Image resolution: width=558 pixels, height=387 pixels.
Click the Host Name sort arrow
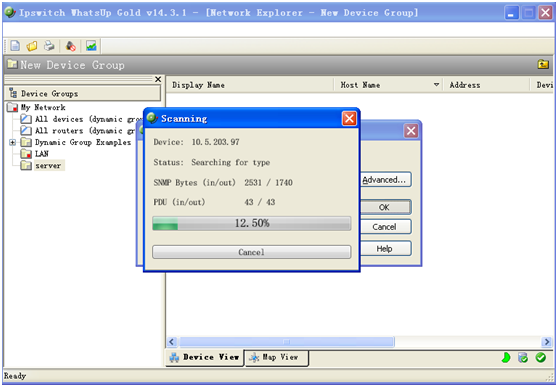point(436,85)
